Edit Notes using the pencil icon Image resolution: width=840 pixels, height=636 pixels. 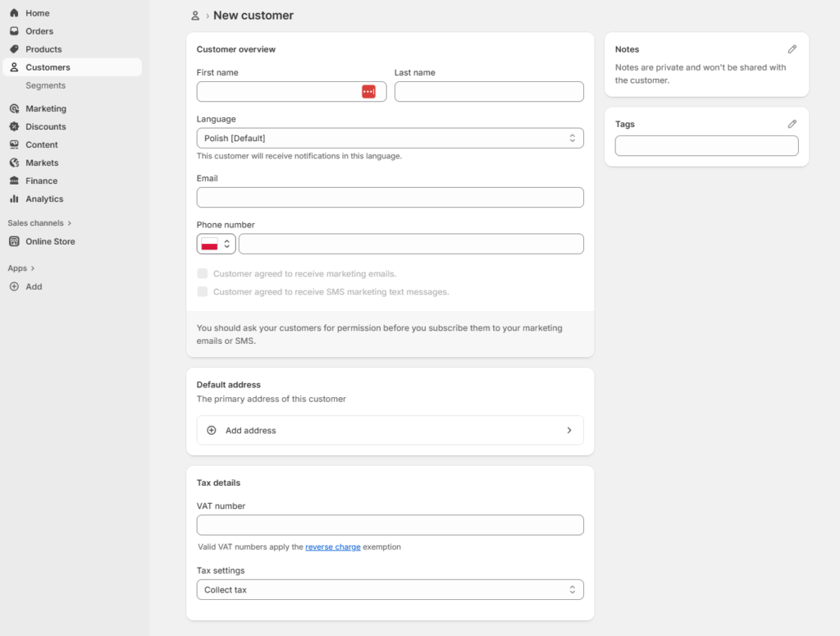point(792,49)
